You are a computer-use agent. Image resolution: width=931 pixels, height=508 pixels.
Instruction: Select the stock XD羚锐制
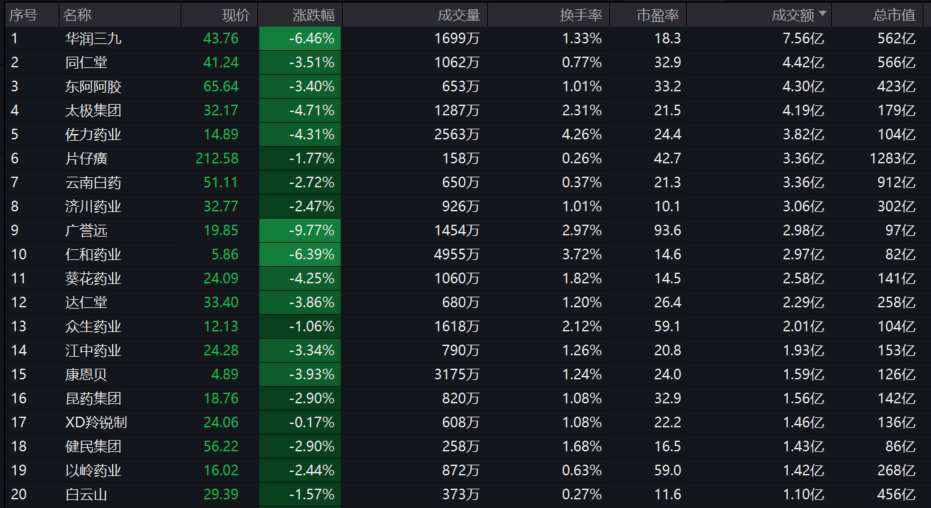click(96, 422)
